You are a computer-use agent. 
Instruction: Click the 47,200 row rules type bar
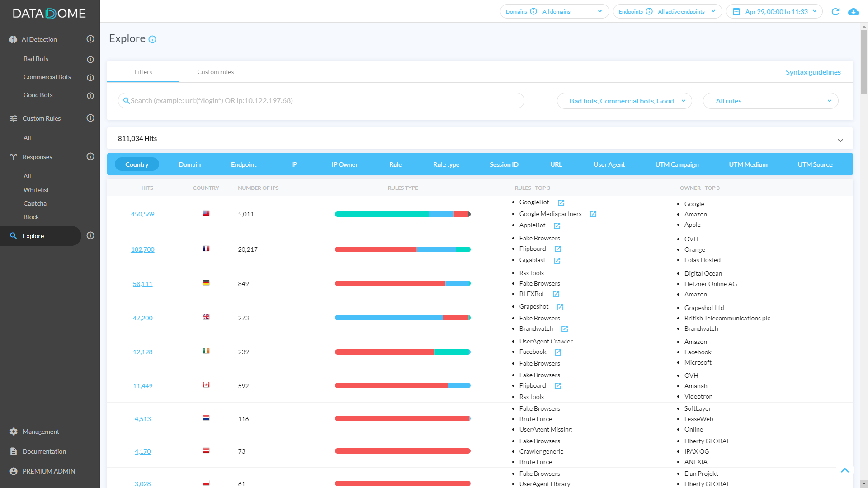click(403, 318)
